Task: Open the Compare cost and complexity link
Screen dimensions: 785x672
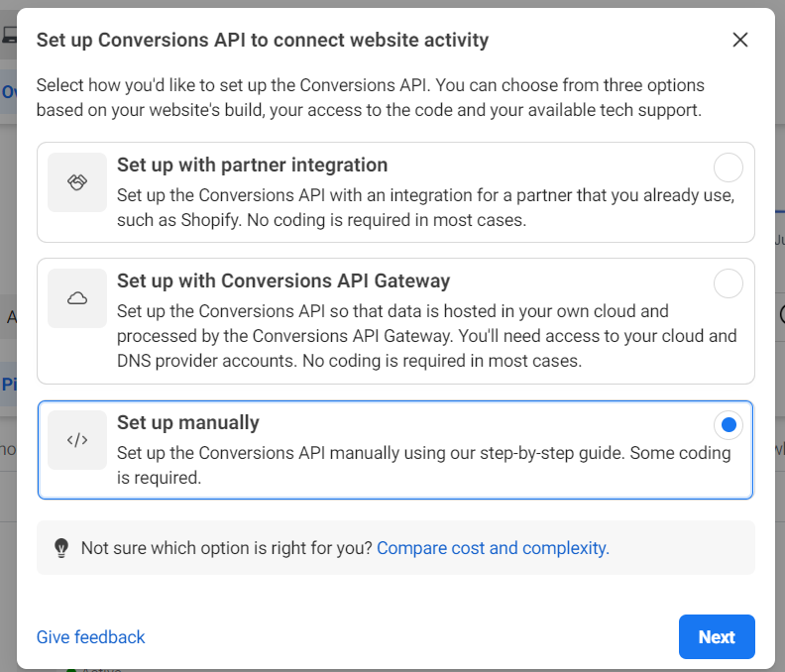Action: (x=493, y=548)
